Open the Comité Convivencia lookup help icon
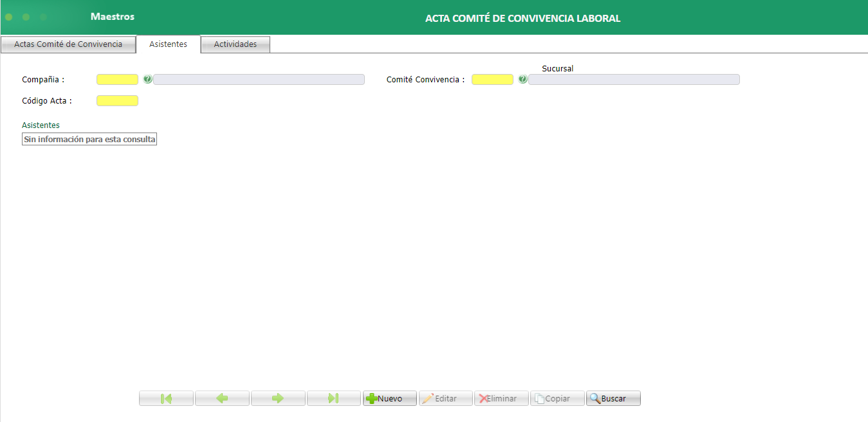The image size is (868, 422). pyautogui.click(x=522, y=79)
